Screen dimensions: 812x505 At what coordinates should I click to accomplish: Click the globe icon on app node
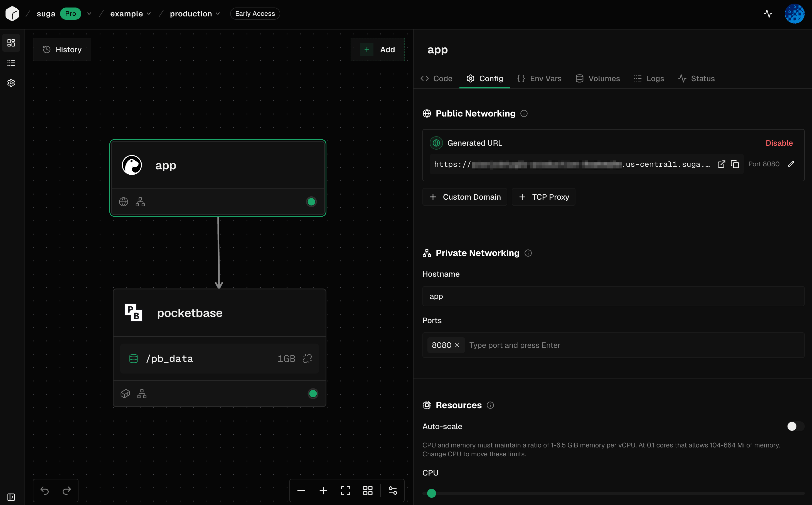pyautogui.click(x=124, y=202)
